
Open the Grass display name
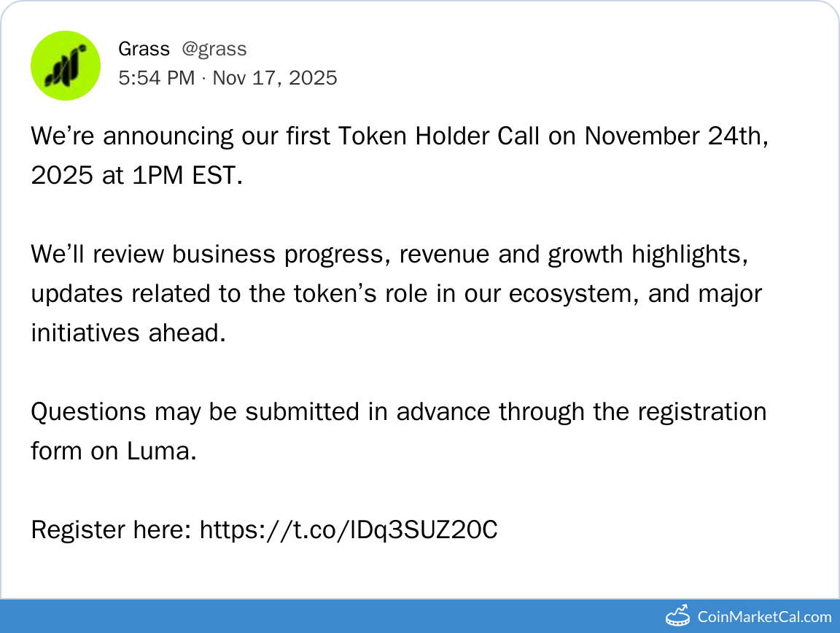(144, 49)
